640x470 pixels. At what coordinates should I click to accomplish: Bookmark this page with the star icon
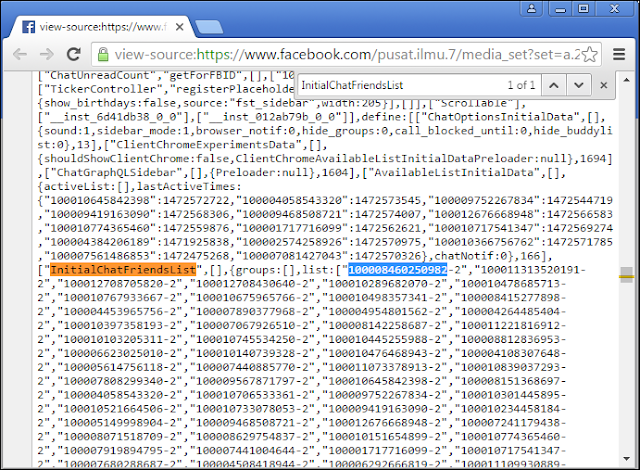click(589, 54)
